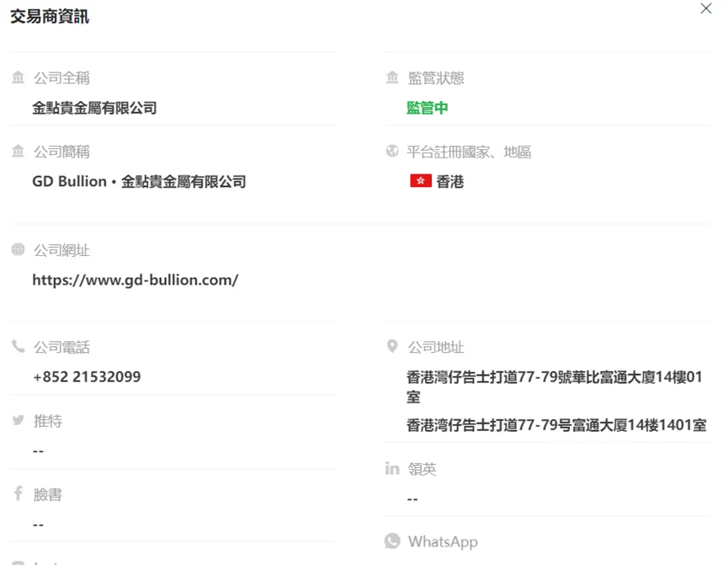Viewport: 728px width, 565px height.
Task: Click the phone icon beside 公司電話
Action: pos(19,346)
